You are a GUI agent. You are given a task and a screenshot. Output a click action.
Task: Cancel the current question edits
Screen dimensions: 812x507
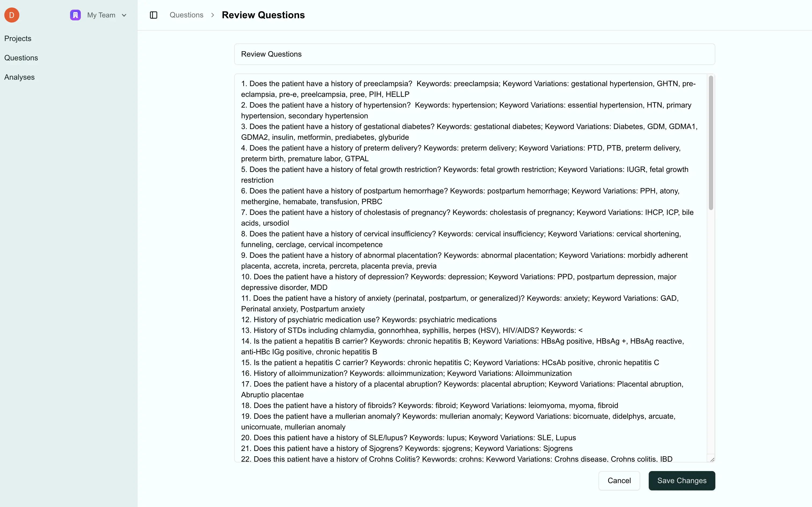[x=619, y=480]
